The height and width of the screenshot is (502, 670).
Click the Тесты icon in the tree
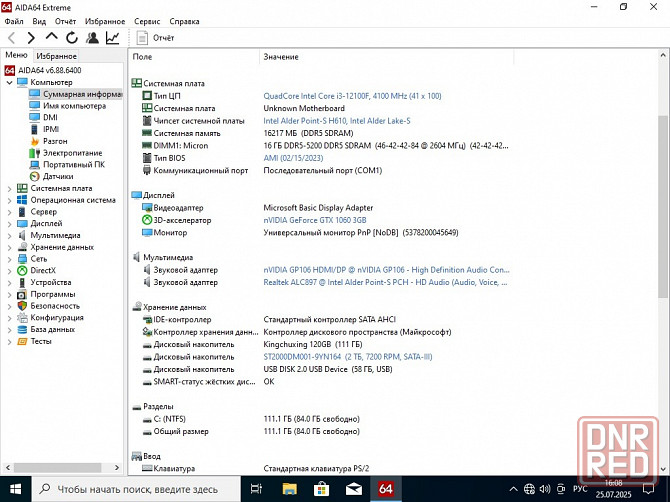point(22,341)
